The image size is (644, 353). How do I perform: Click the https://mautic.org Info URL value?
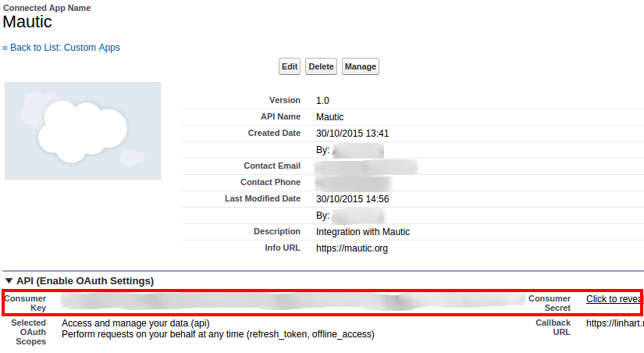click(351, 248)
